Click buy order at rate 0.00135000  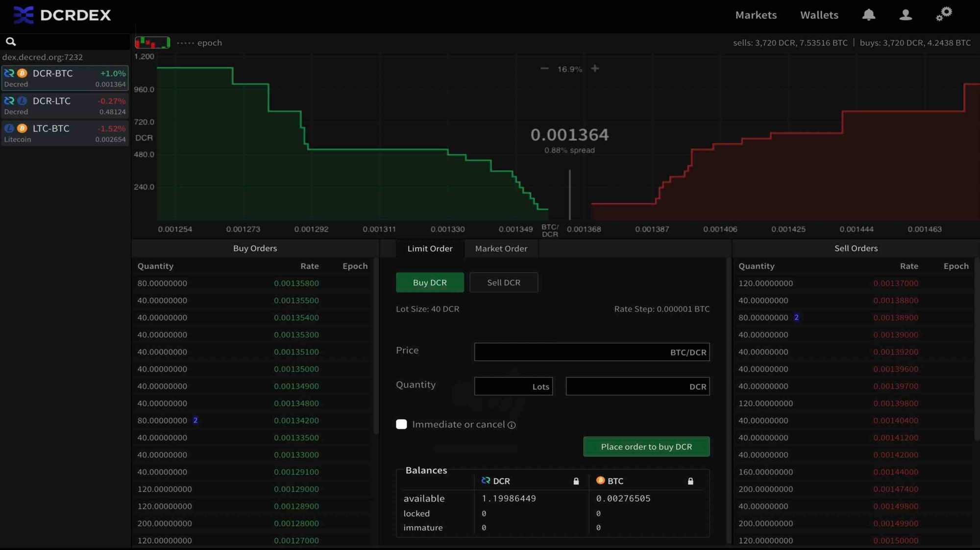click(x=252, y=369)
